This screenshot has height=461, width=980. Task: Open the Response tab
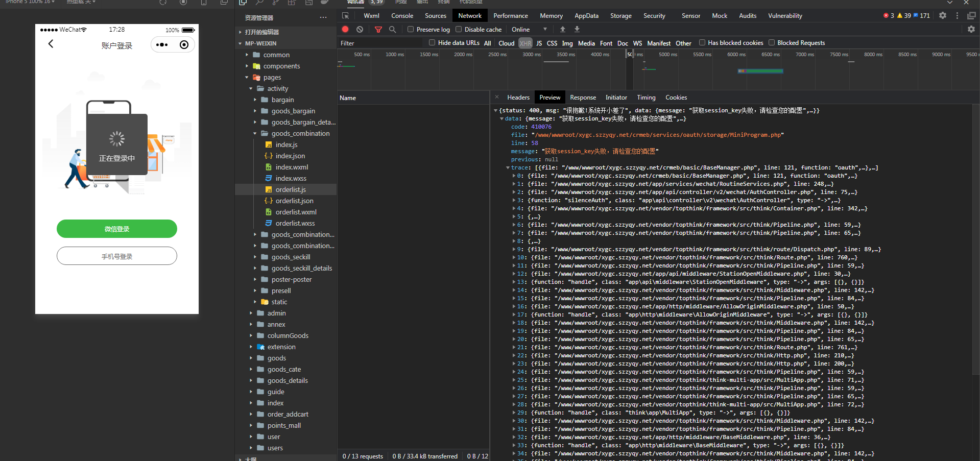coord(583,98)
